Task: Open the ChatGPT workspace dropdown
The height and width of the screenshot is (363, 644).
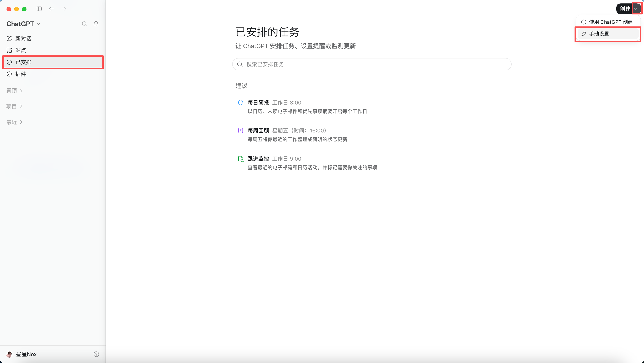Action: pos(23,24)
